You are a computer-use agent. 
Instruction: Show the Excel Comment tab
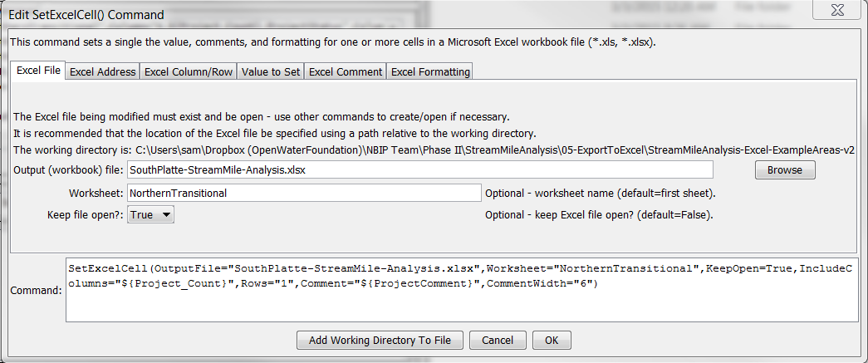[x=346, y=71]
